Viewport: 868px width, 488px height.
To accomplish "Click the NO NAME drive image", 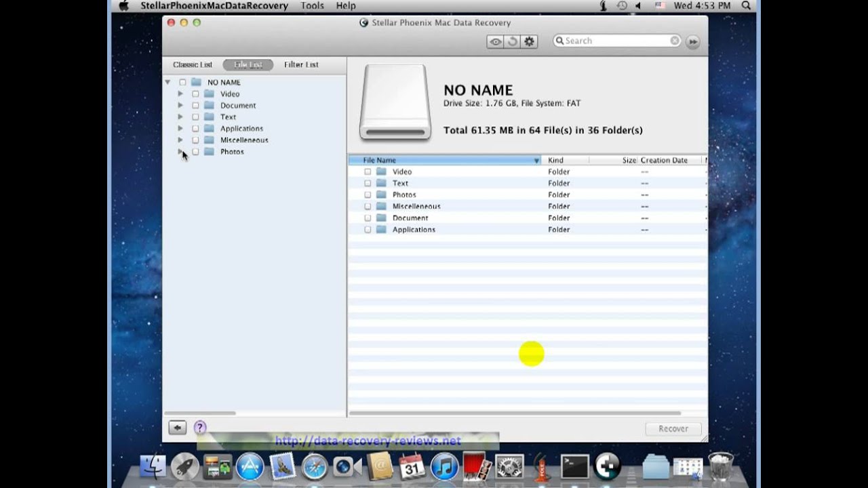I will pos(395,102).
